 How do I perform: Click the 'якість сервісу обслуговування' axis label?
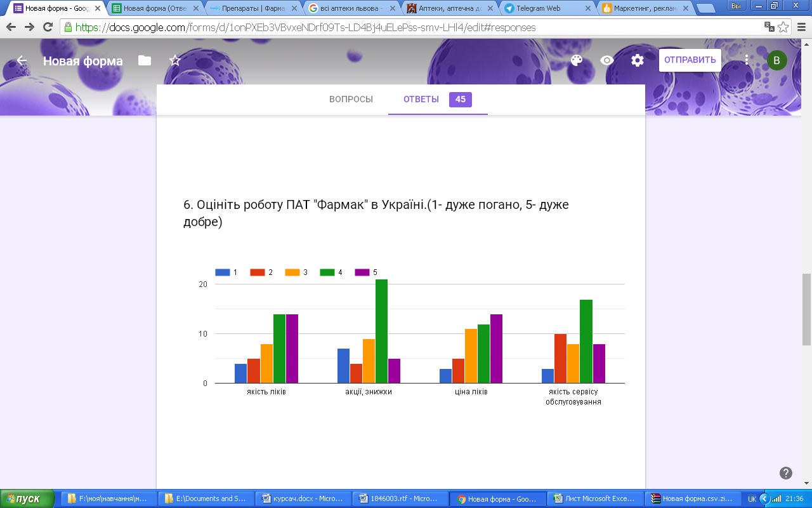coord(573,397)
